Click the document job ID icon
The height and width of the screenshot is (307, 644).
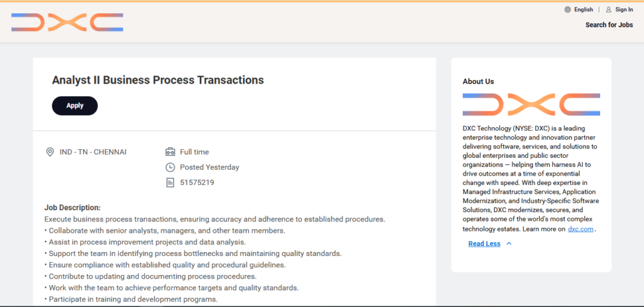click(x=170, y=182)
